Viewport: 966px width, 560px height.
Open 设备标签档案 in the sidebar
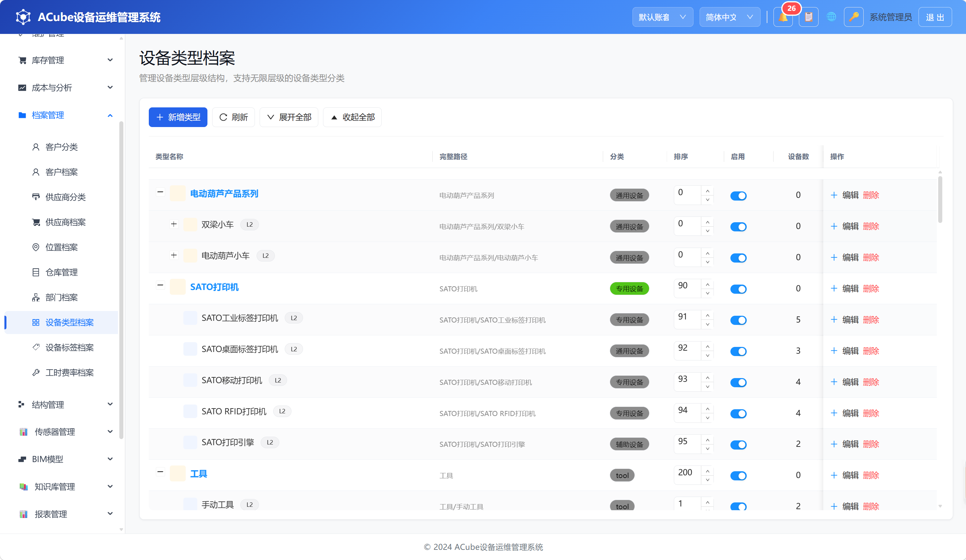pos(61,348)
